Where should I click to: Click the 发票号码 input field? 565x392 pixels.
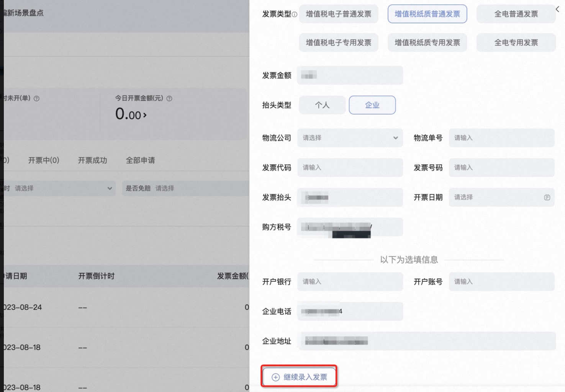tap(502, 168)
